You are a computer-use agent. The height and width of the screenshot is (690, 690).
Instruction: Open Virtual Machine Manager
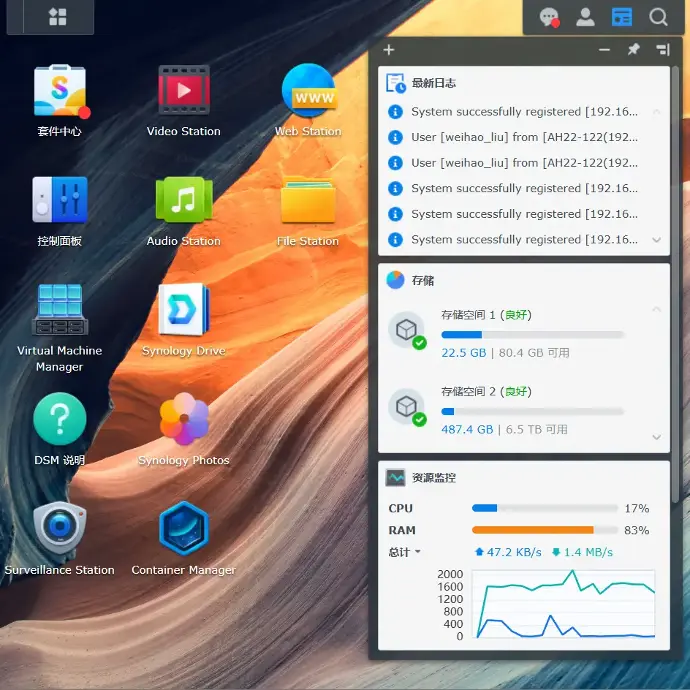(59, 311)
